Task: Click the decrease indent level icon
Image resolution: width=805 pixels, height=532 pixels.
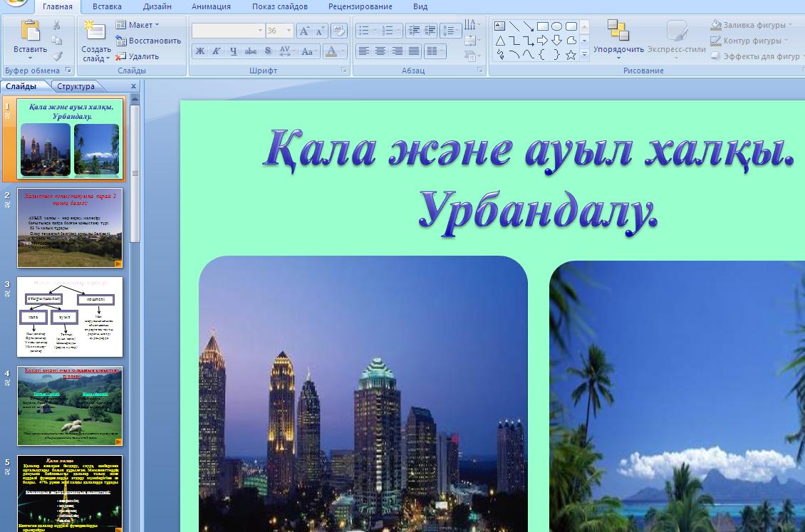Action: tap(413, 31)
